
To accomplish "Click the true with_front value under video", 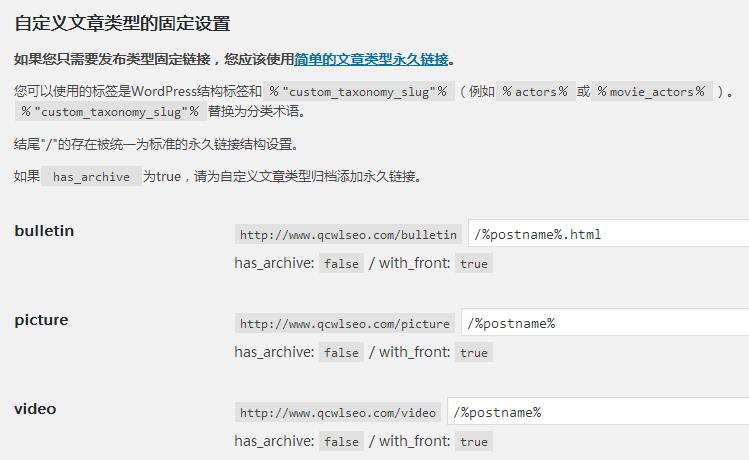I will 474,441.
